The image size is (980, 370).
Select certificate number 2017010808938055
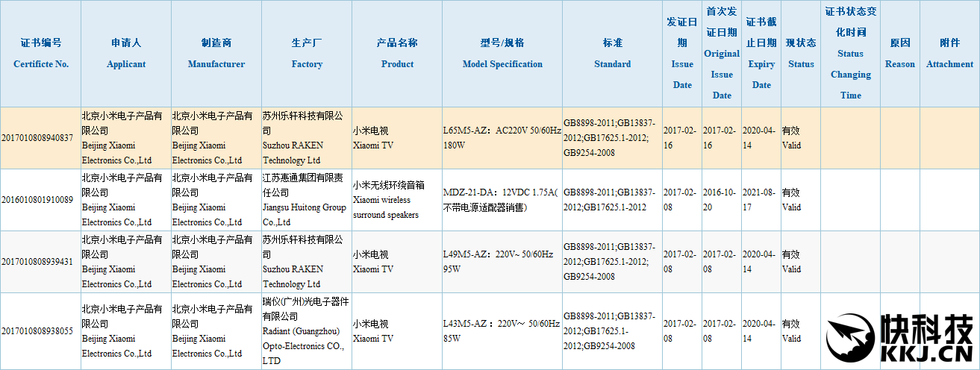click(x=38, y=331)
